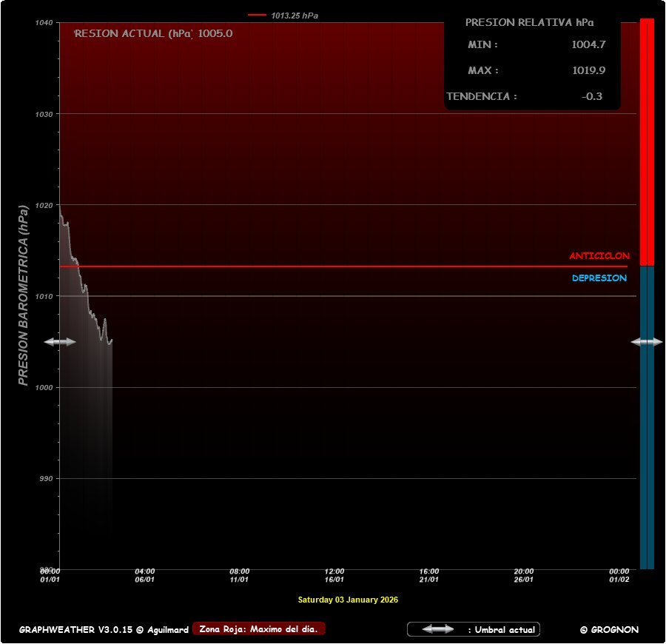Click the left threshold double-arrow marker

(x=60, y=342)
